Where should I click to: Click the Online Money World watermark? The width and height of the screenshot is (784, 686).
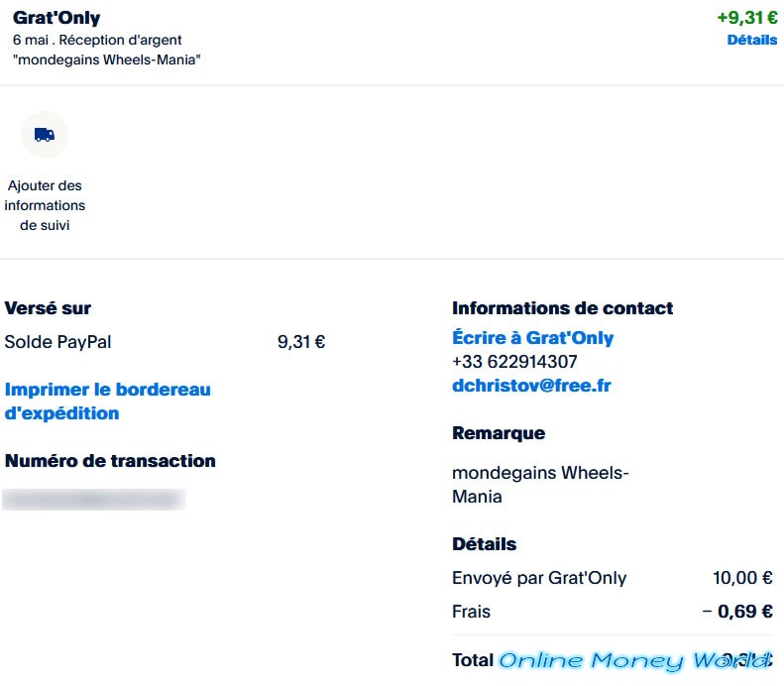(x=635, y=661)
